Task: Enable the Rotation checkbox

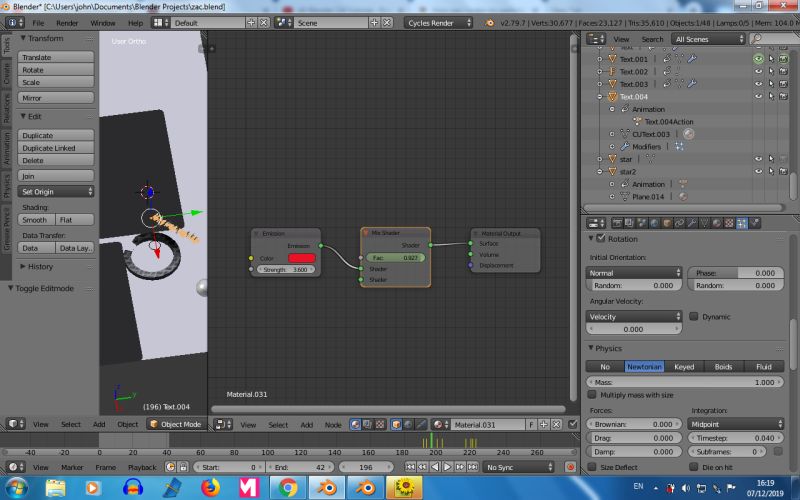Action: (x=601, y=238)
